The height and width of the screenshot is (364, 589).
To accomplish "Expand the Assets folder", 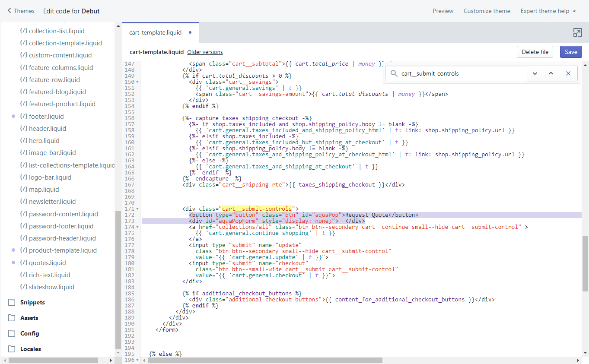I will (29, 318).
